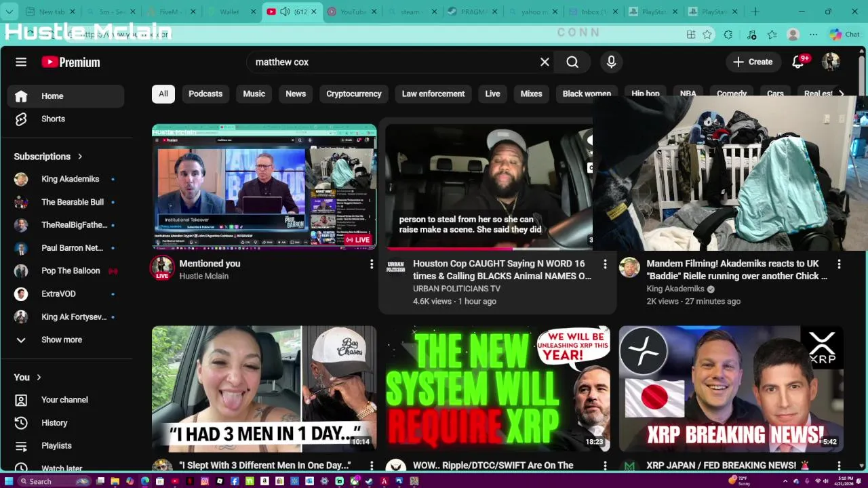
Task: Expand the You section chevron
Action: pyautogui.click(x=39, y=378)
